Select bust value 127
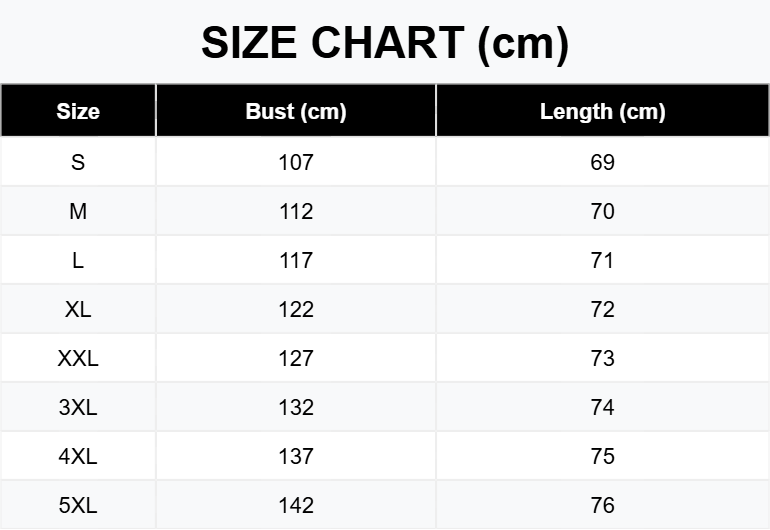 [x=296, y=358]
